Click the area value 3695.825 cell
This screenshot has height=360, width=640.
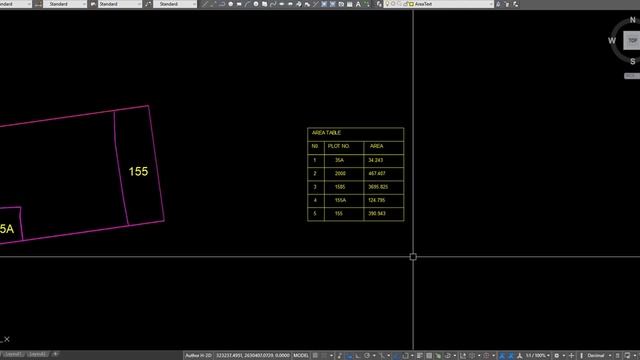384,187
